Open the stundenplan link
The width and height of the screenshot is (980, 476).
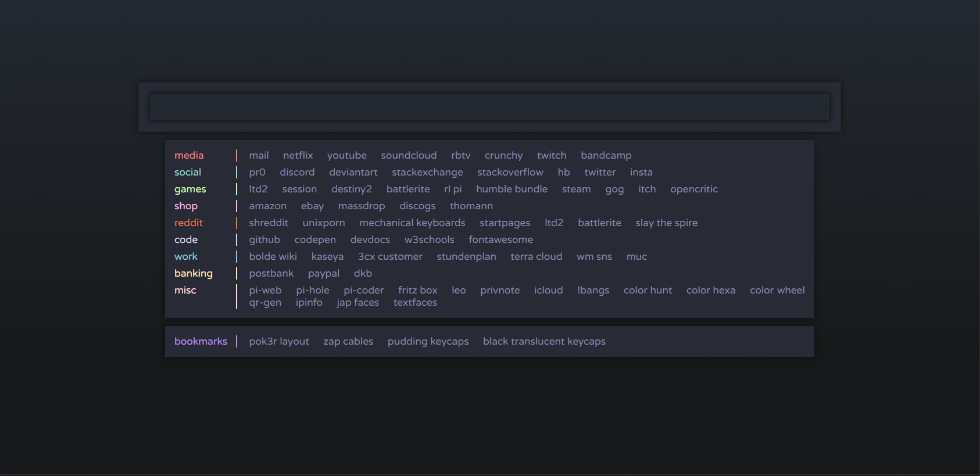pos(466,256)
